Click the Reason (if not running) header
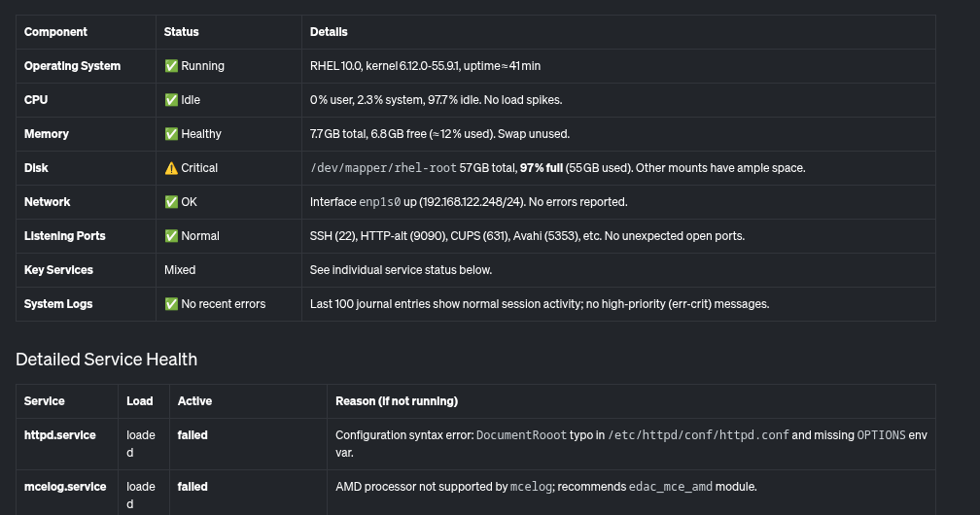Screen dimensions: 980x515 (397, 401)
